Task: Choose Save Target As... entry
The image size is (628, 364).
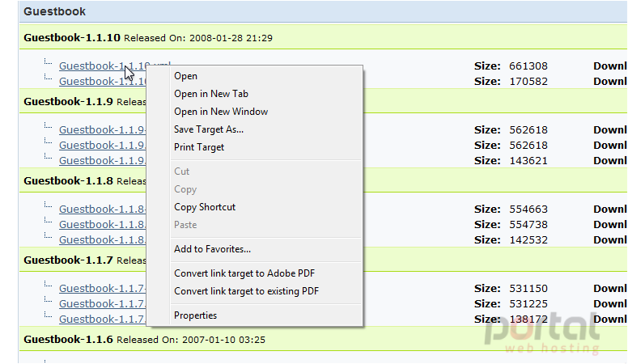Action: click(x=209, y=129)
